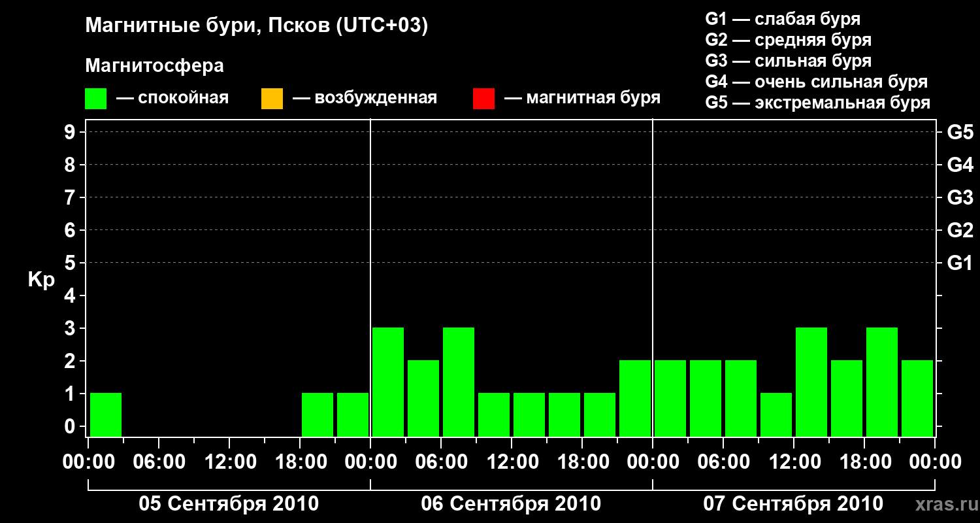
Task: Click the '07 Сентября 2010' date label
Action: point(793,504)
